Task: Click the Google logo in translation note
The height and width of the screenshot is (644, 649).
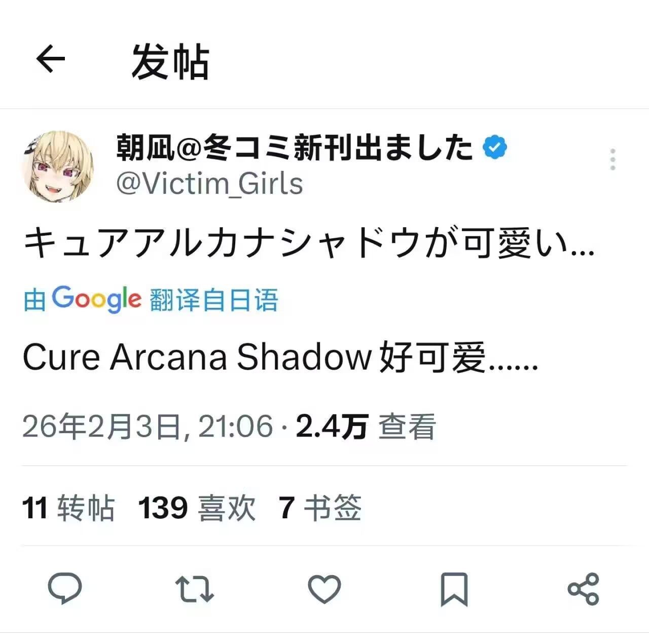Action: pyautogui.click(x=97, y=299)
